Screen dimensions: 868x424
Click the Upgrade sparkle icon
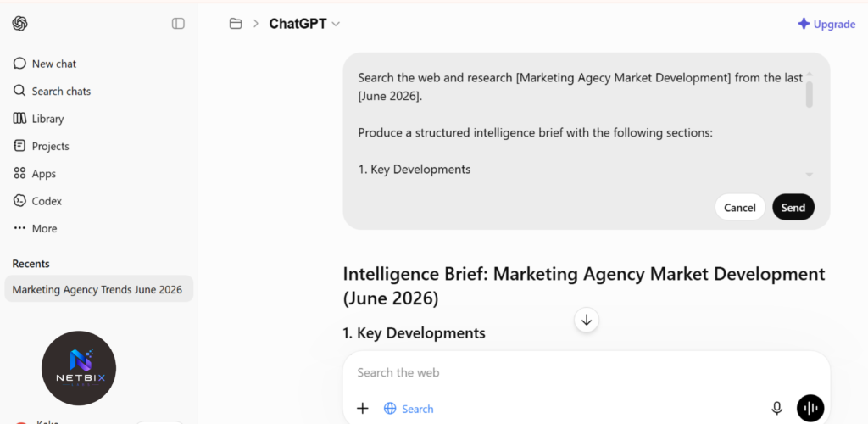tap(804, 24)
